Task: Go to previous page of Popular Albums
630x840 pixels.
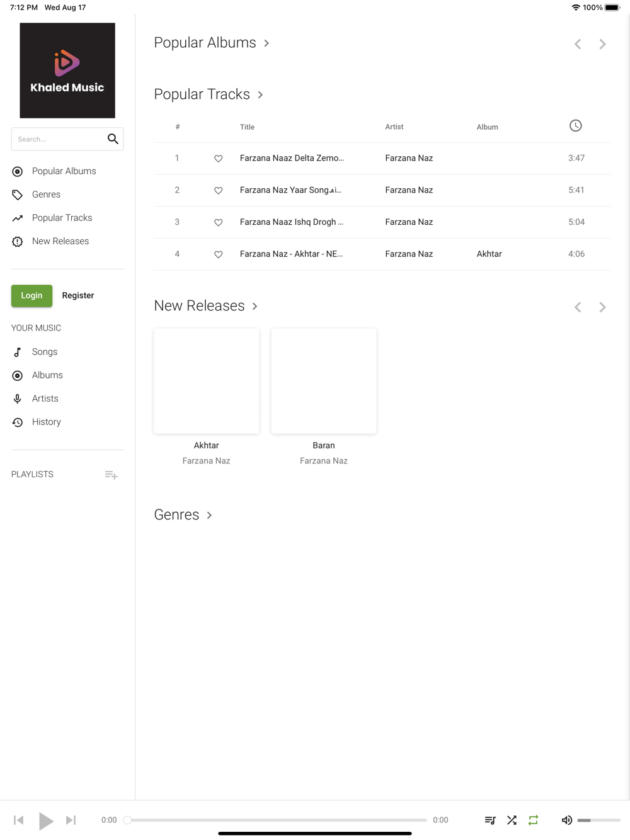Action: [x=578, y=44]
